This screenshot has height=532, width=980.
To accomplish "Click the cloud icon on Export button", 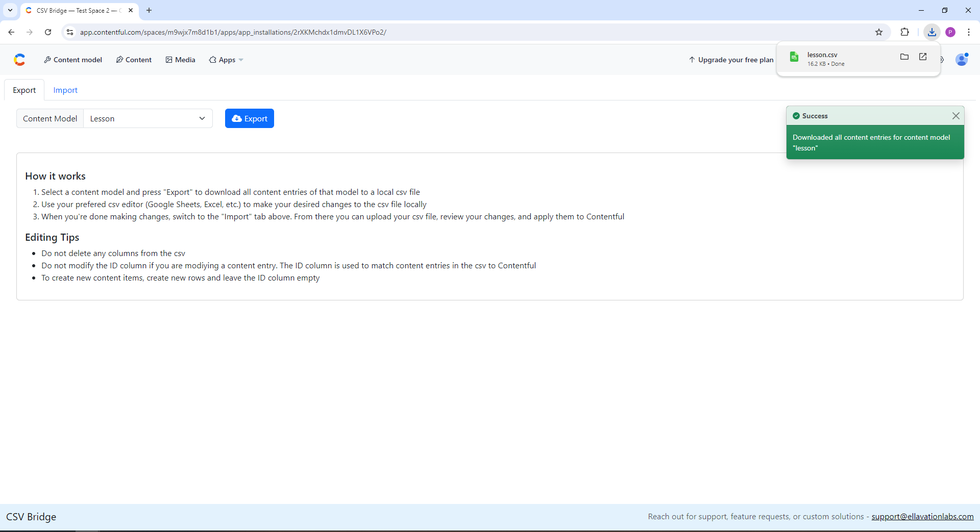I will [237, 118].
